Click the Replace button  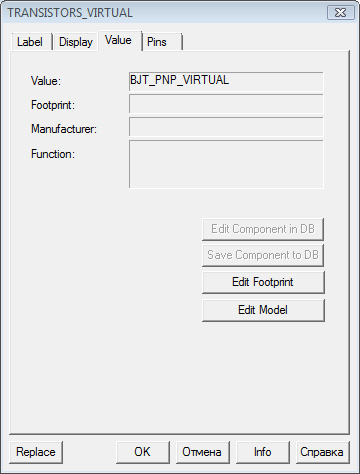click(x=36, y=452)
